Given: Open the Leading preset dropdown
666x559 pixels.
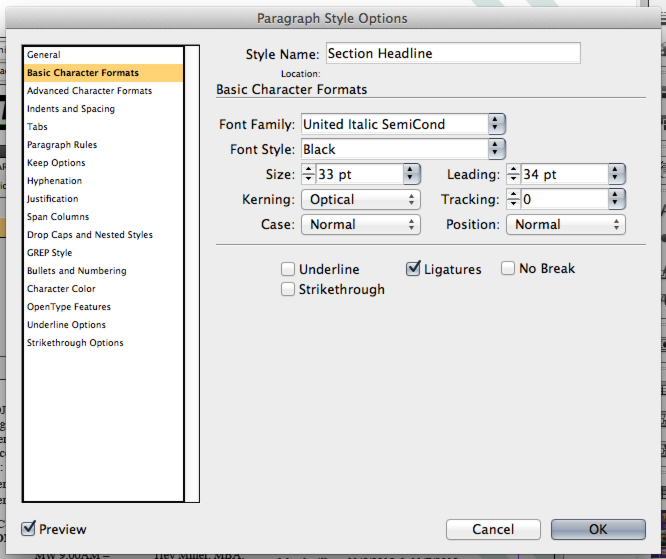Looking at the screenshot, I should (x=616, y=174).
